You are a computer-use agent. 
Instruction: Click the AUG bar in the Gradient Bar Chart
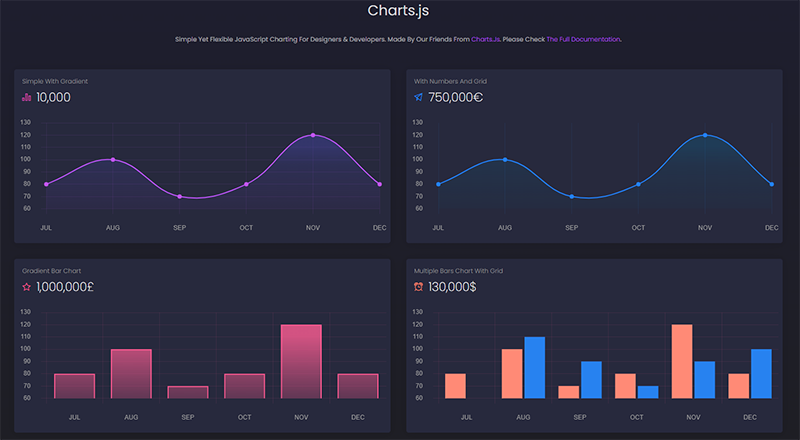(x=131, y=374)
